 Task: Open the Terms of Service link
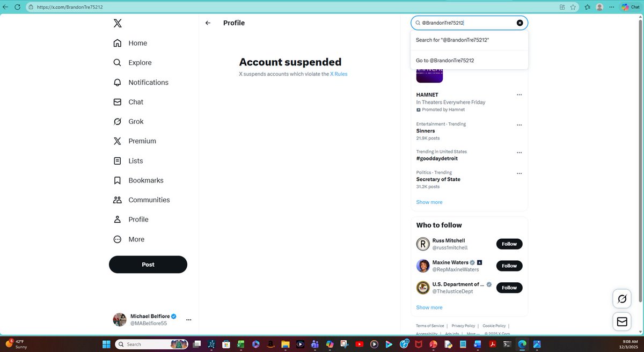coord(430,326)
